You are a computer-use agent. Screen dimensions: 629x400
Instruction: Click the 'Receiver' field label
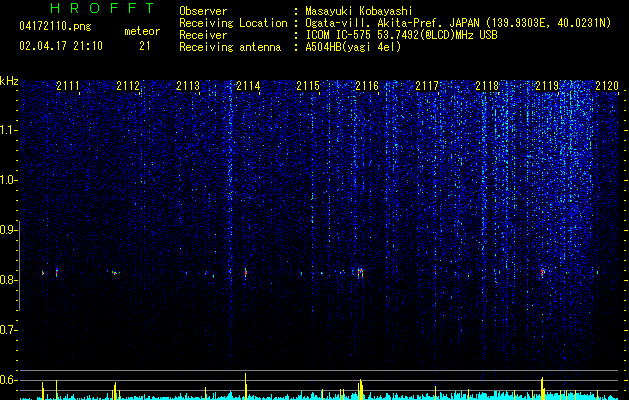(x=203, y=35)
